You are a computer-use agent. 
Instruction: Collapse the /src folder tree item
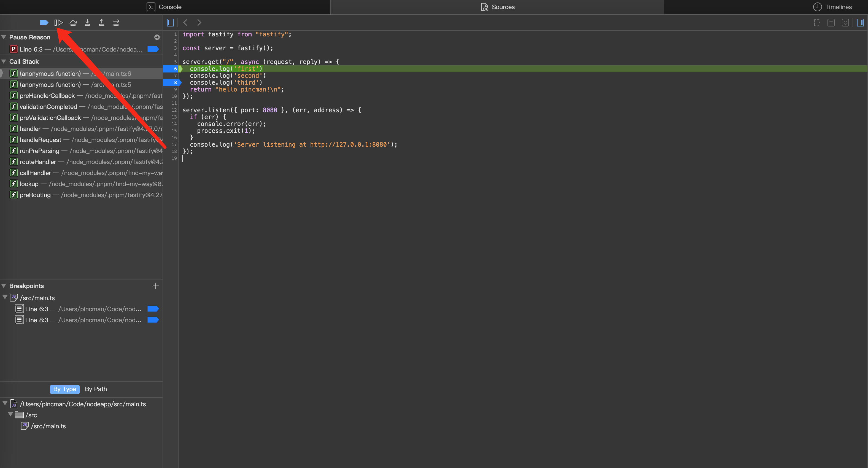click(10, 415)
